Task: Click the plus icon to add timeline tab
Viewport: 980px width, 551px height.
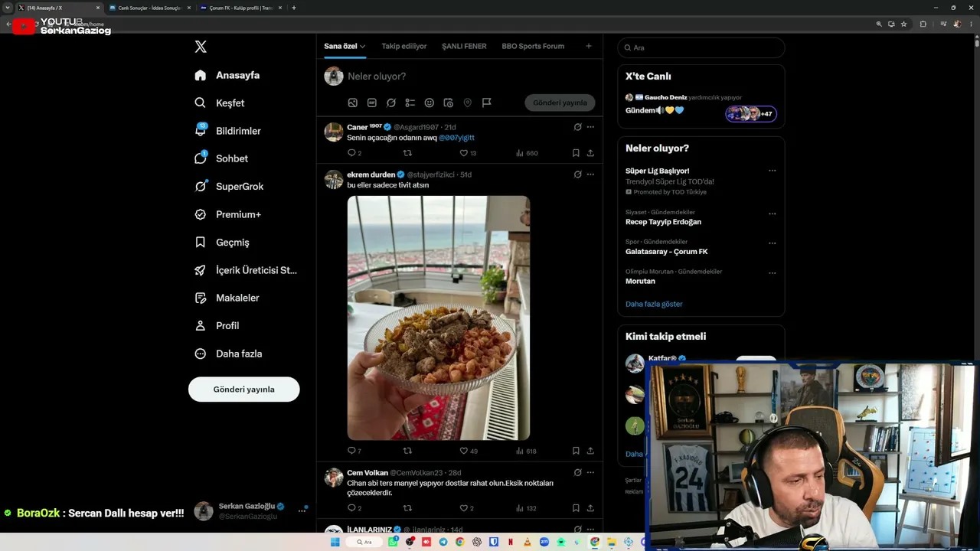Action: coord(589,46)
